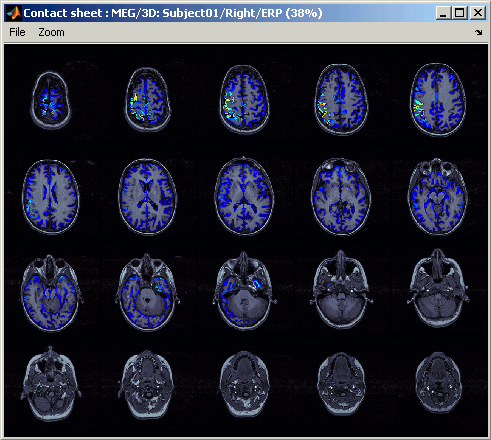Close the Contact sheet window
491x440 pixels.
[x=478, y=13]
